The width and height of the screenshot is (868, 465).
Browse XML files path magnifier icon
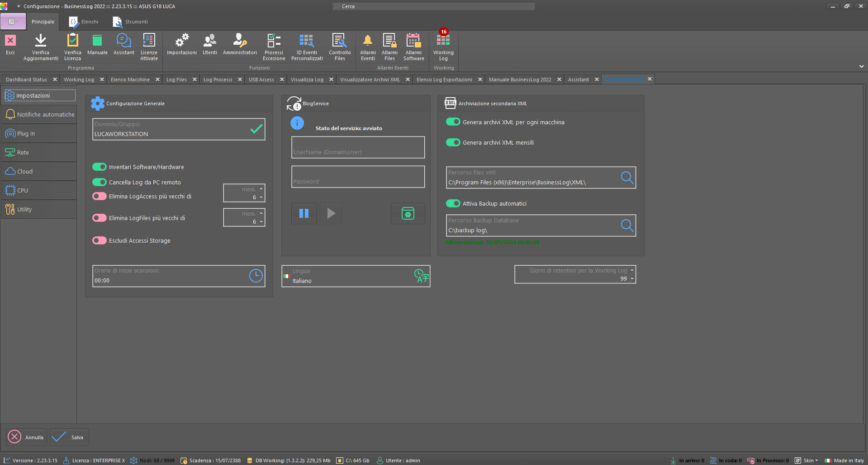[627, 178]
